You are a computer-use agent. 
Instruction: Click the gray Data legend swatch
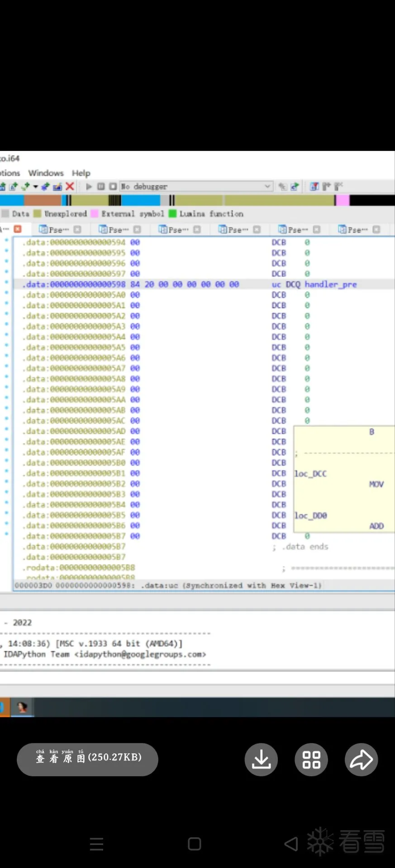click(5, 213)
